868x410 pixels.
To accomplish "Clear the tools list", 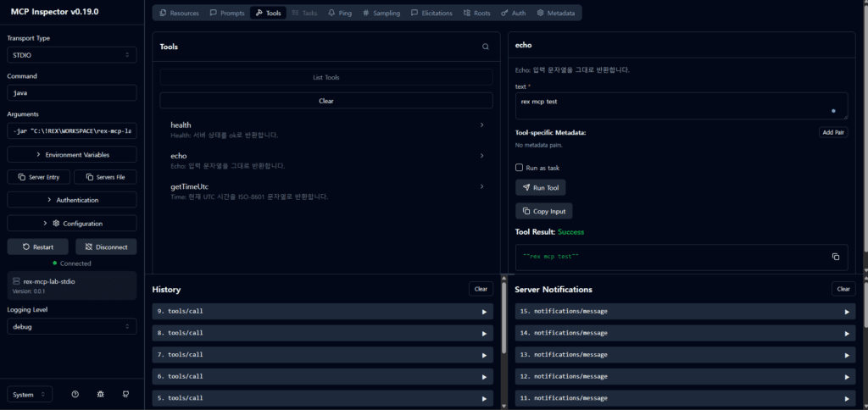I will [326, 102].
